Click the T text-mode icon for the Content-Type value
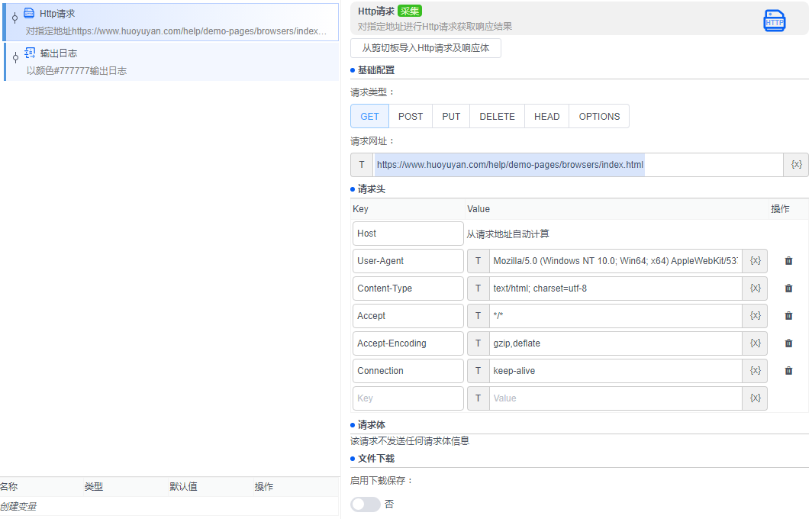This screenshot has width=812, height=519. 477,288
